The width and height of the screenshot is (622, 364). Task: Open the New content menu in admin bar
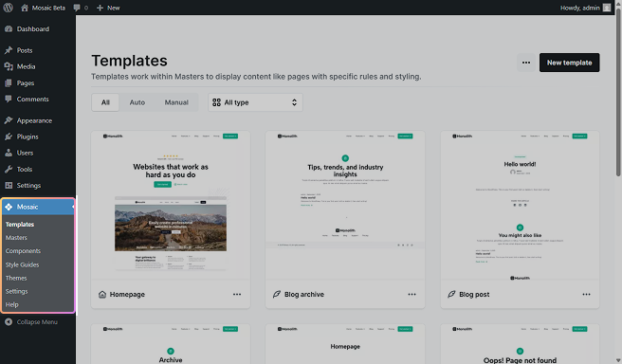pos(108,8)
